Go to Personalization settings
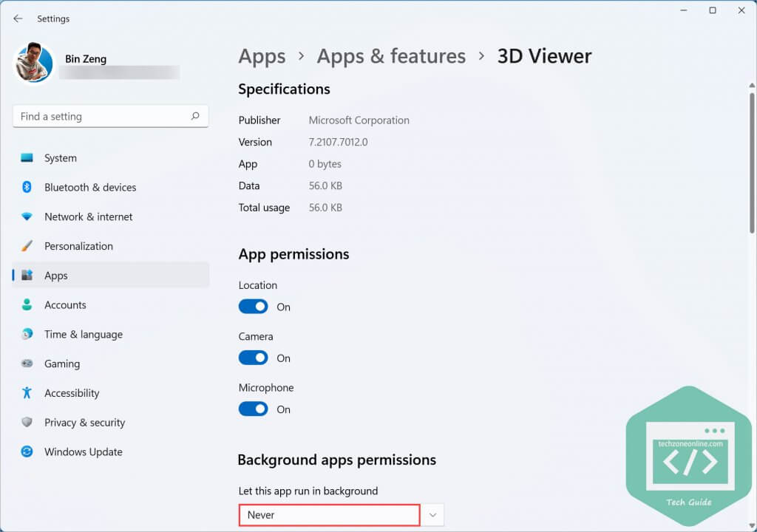The image size is (757, 532). point(78,245)
